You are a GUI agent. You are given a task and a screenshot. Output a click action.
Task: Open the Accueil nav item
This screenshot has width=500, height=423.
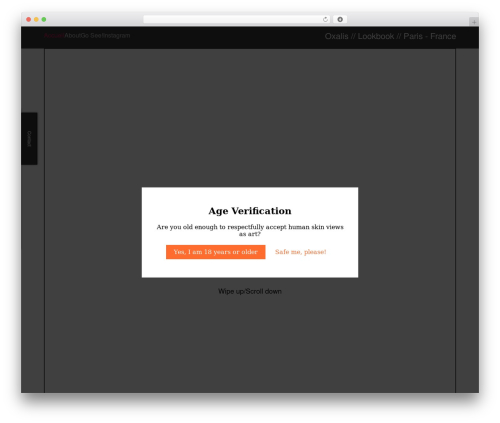click(x=54, y=36)
